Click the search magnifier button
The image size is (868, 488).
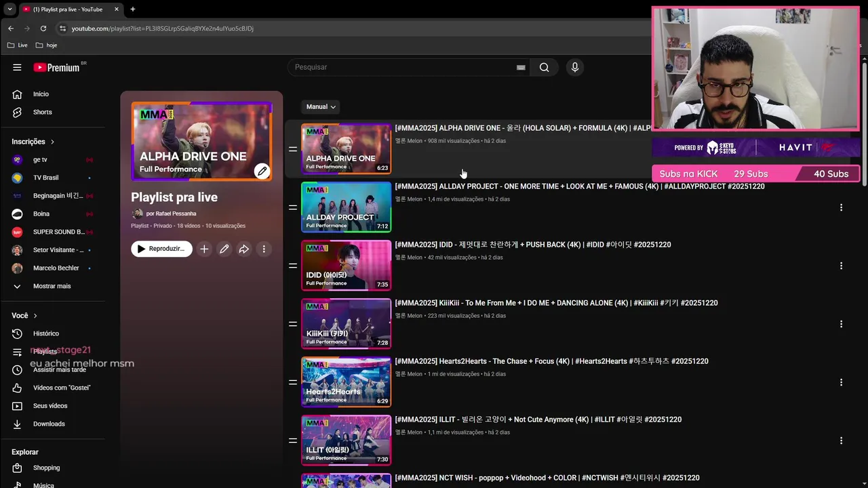tap(544, 67)
